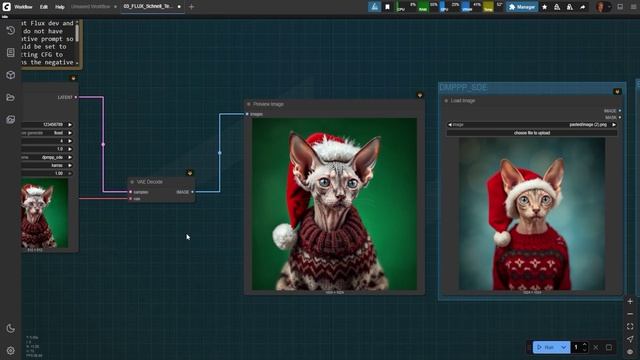Change control after generate fixed option
Screen dimensions: 640x360
47,133
